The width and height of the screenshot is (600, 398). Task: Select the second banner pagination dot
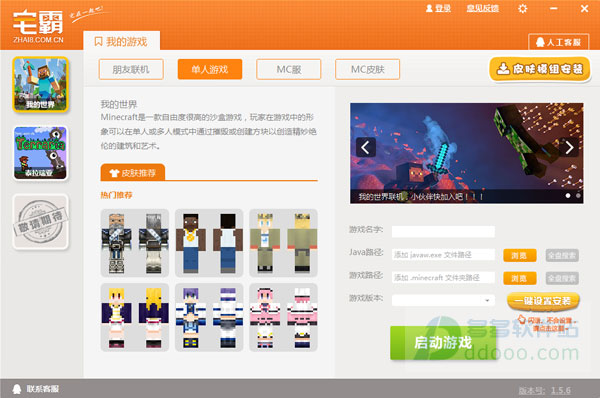[x=578, y=196]
